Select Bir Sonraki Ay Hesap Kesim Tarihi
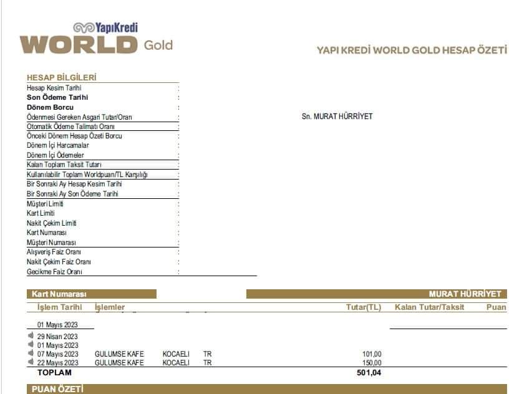The image size is (532, 394). click(x=74, y=184)
